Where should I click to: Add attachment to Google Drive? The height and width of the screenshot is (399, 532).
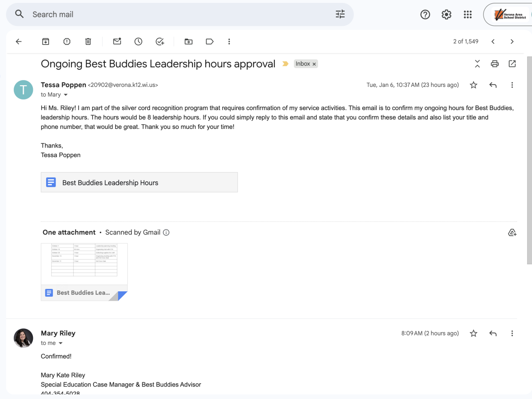tap(512, 232)
